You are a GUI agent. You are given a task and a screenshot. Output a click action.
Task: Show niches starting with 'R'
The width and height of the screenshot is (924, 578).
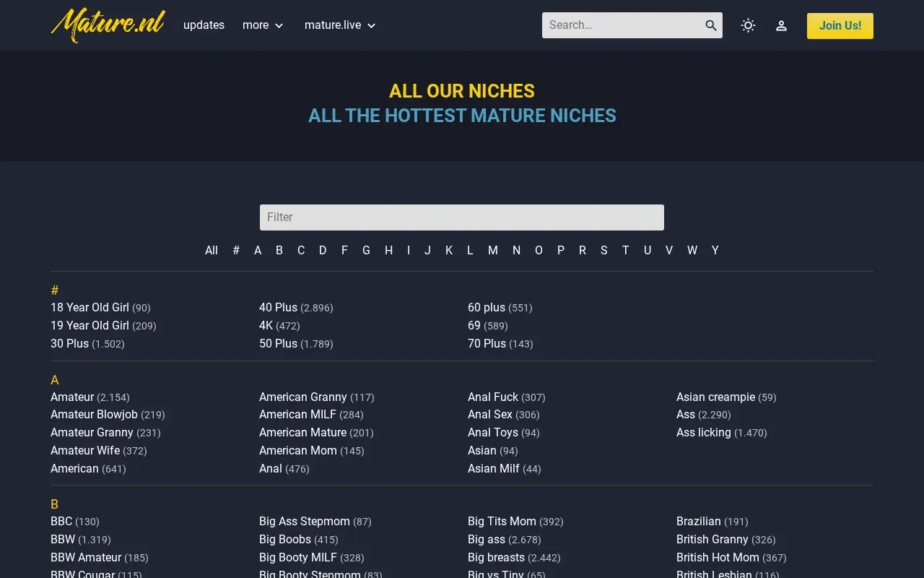(x=583, y=251)
